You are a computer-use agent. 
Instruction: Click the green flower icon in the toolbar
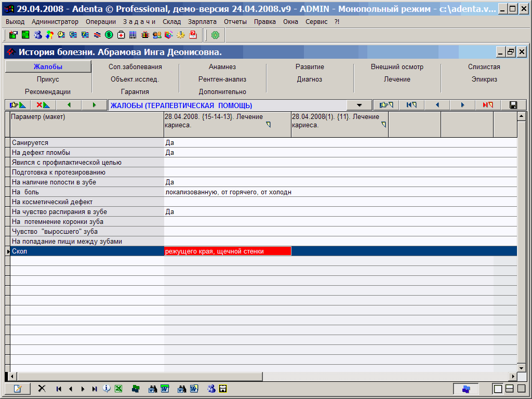click(215, 35)
